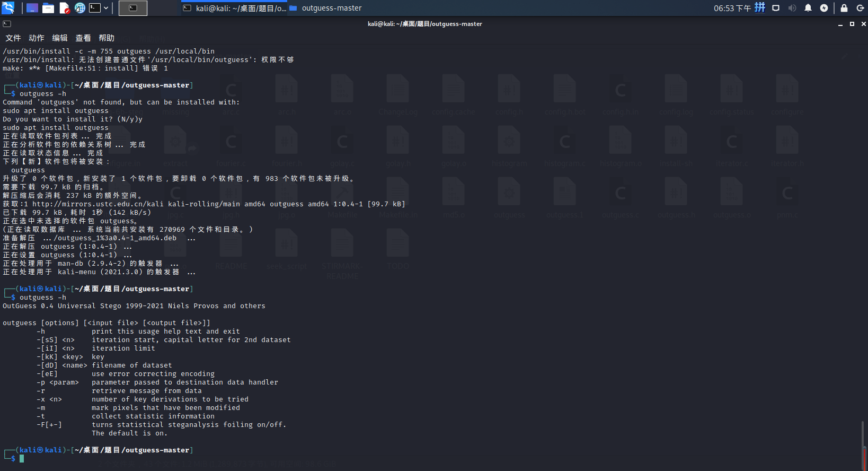
Task: Click 'make: *** [Makefile:51: install]' line
Action: pyautogui.click(x=85, y=68)
